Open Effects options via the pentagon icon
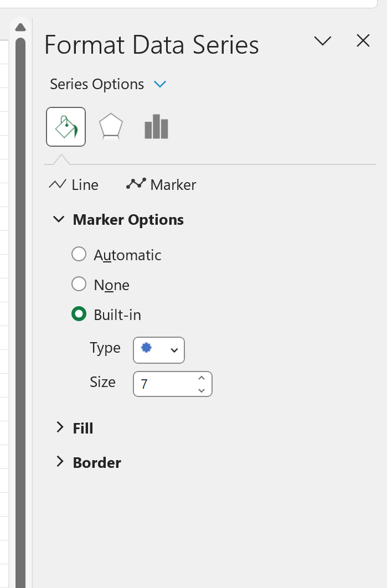The height and width of the screenshot is (588, 387). 111,126
